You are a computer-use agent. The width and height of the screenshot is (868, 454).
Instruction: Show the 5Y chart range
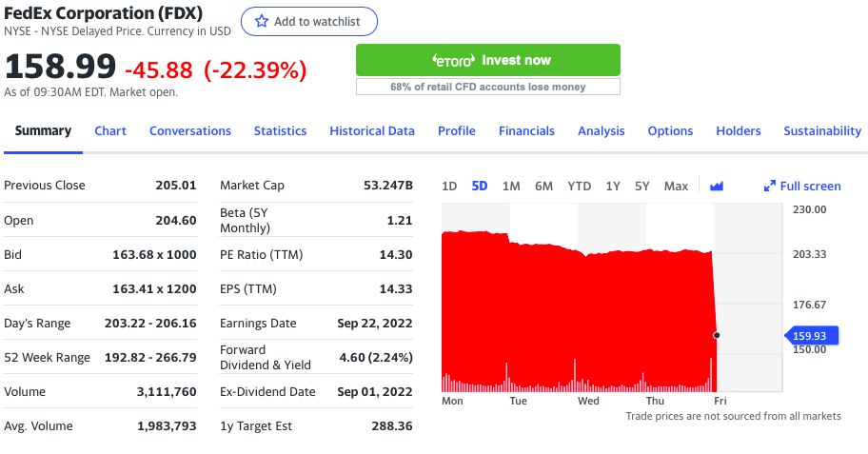641,186
